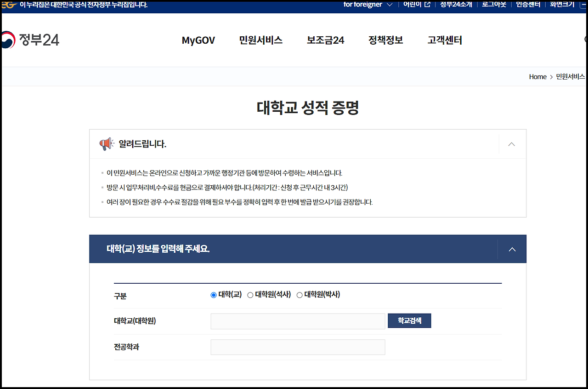
Task: Open the for foreigner dropdown
Action: coord(368,5)
